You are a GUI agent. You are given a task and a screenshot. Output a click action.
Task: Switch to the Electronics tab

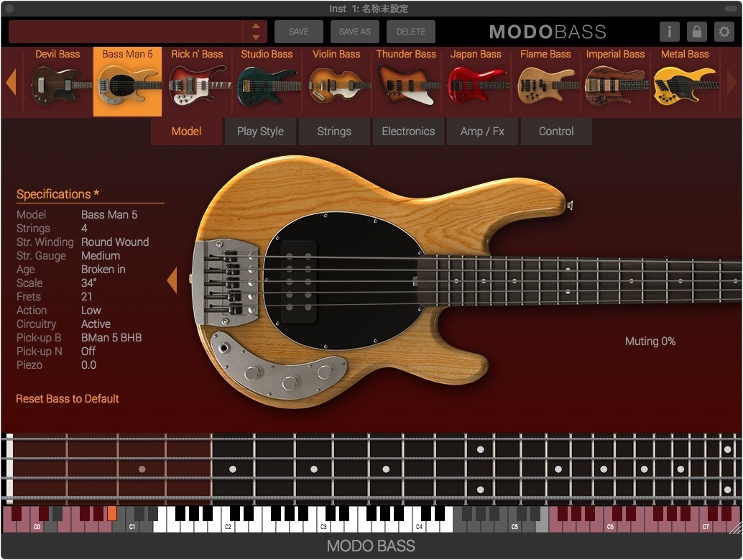[x=408, y=132]
